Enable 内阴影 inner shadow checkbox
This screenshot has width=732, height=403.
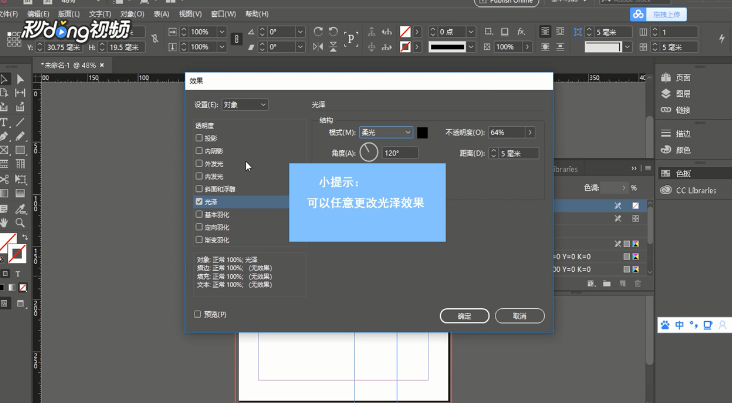tap(199, 151)
